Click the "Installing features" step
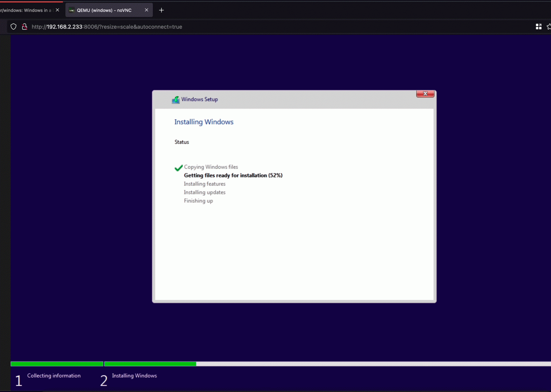Screen dimensions: 551x392 point(205,184)
